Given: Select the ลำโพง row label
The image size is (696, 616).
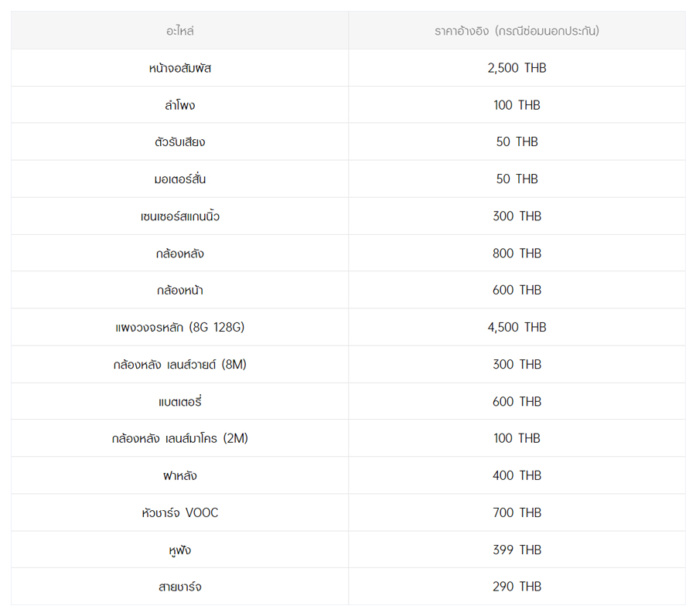Looking at the screenshot, I should click(179, 105).
